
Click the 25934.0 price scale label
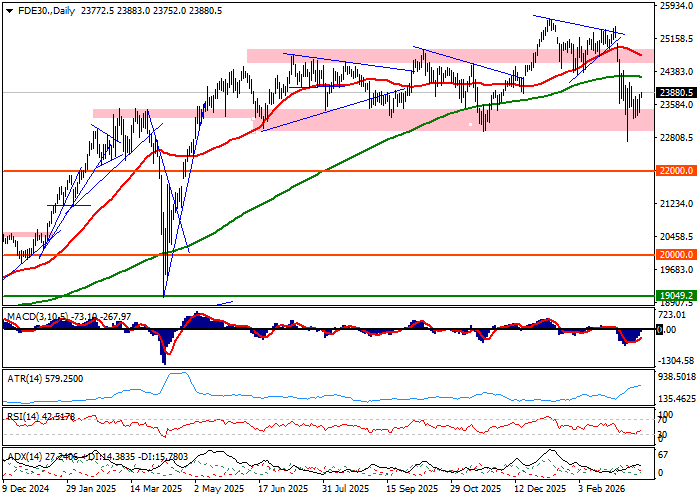click(x=678, y=6)
